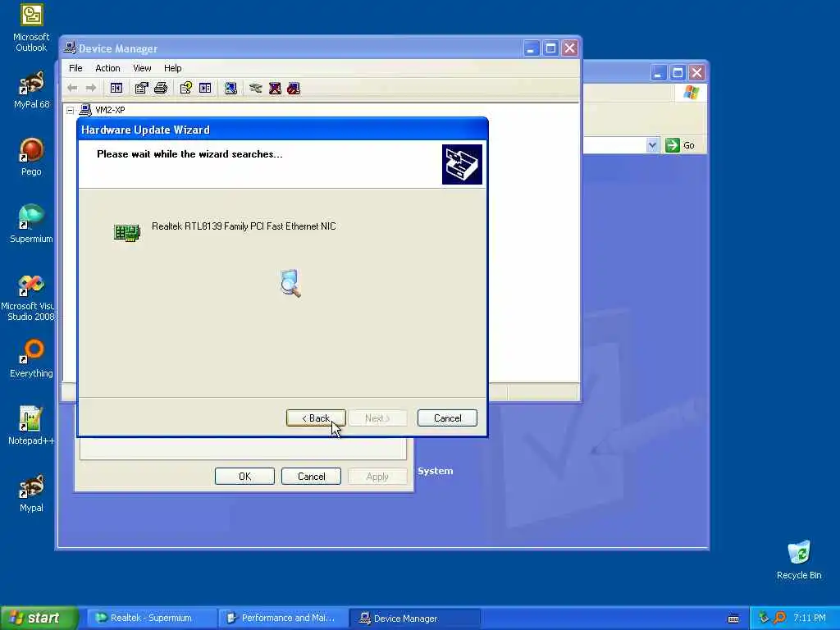Viewport: 840px width, 630px height.
Task: Open Microsoft Outlook desktop shortcut
Action: point(32,28)
